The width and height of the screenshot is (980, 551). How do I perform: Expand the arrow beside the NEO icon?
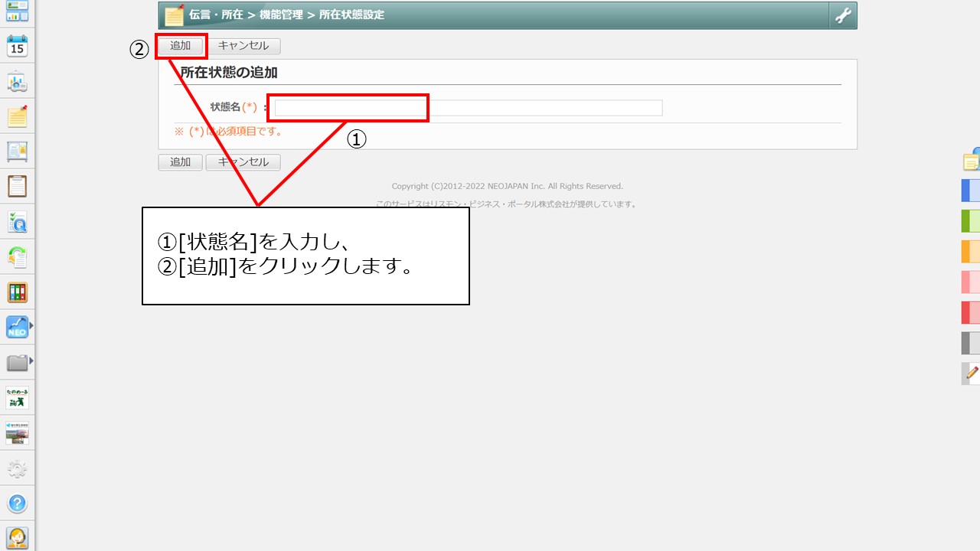[31, 326]
